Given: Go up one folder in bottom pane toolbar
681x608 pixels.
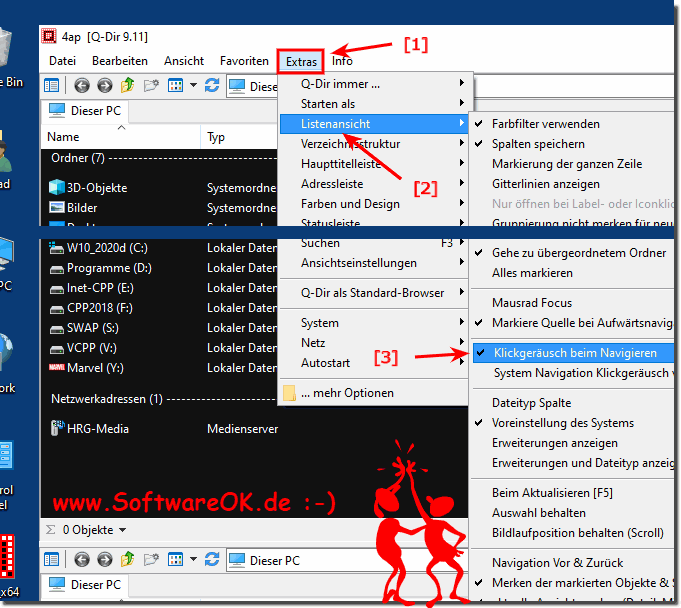Looking at the screenshot, I should [x=127, y=559].
